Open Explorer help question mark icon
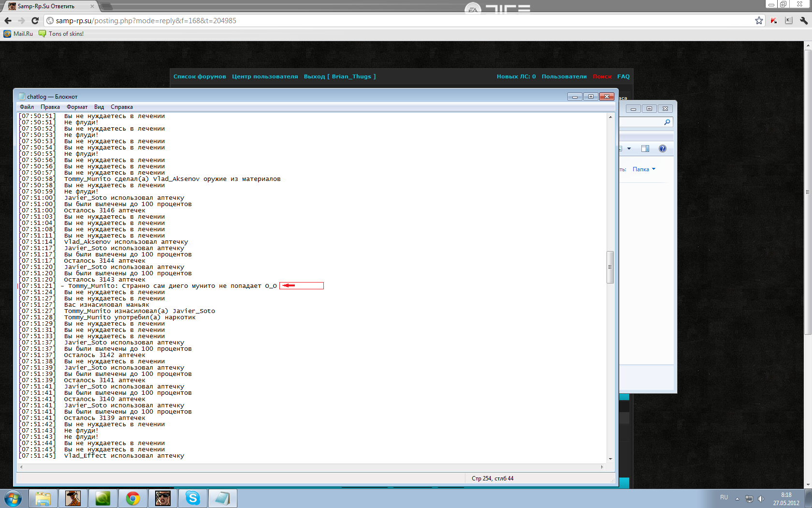 click(x=663, y=149)
